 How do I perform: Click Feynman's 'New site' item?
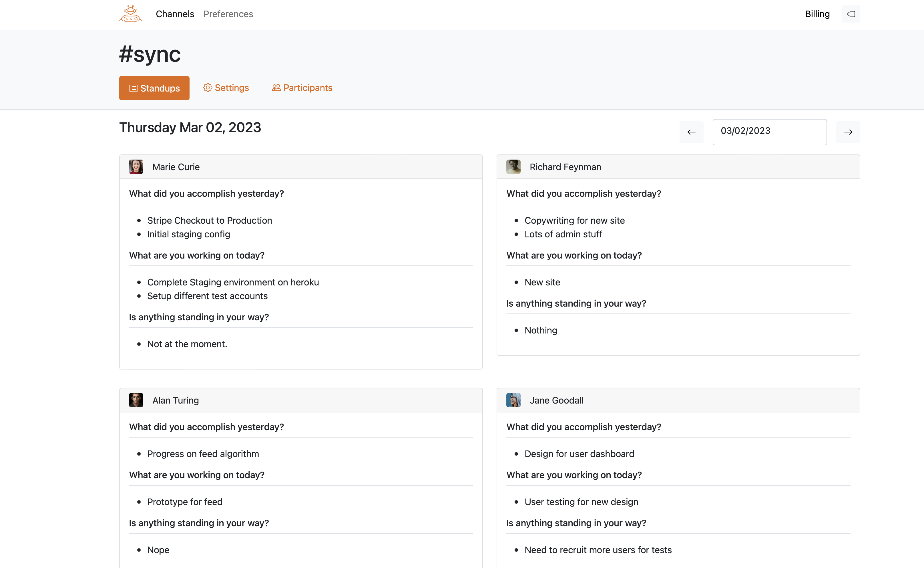pos(542,282)
